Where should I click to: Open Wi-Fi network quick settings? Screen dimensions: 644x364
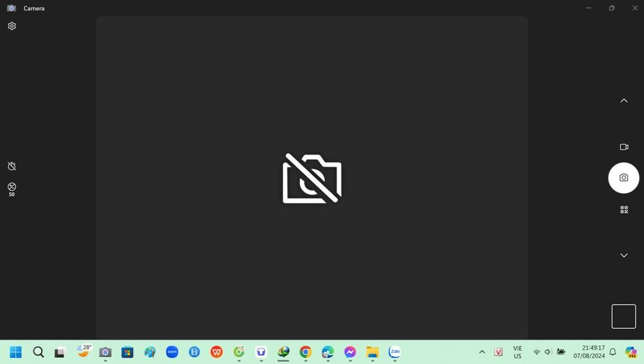click(x=537, y=352)
